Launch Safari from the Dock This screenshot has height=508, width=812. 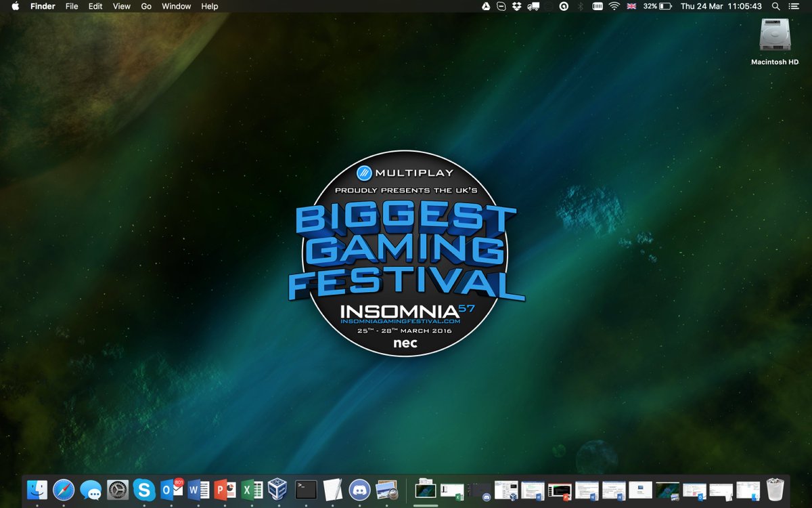(64, 489)
